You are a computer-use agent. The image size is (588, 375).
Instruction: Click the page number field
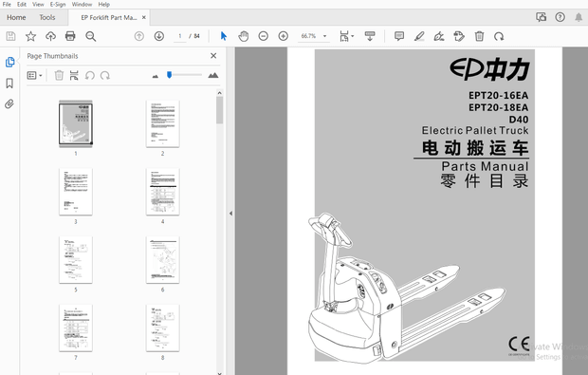point(180,36)
